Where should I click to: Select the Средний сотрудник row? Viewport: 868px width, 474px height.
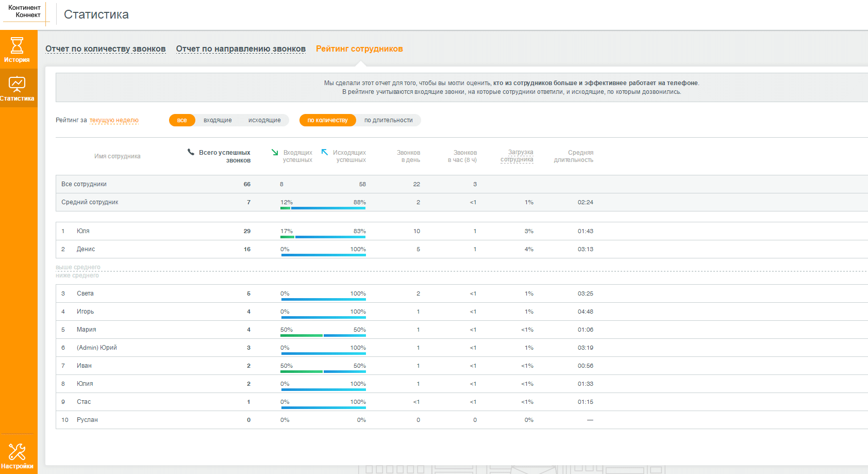point(462,202)
